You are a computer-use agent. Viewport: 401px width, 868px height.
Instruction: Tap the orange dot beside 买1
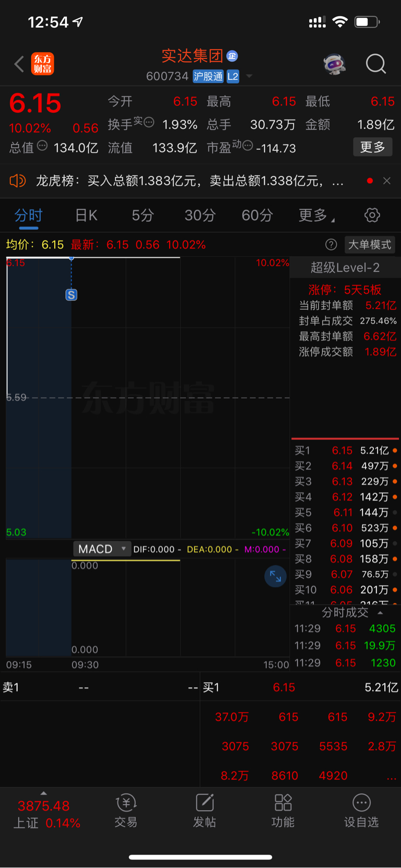[395, 450]
